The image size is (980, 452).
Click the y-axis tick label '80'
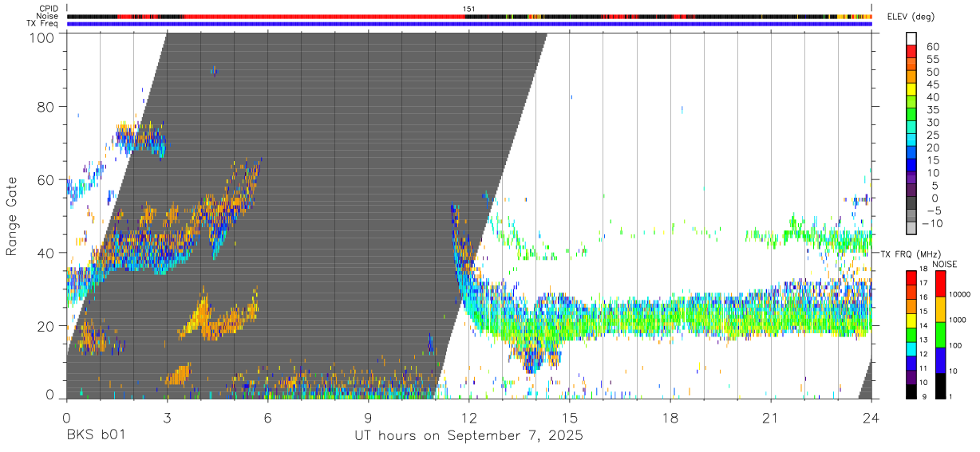45,107
